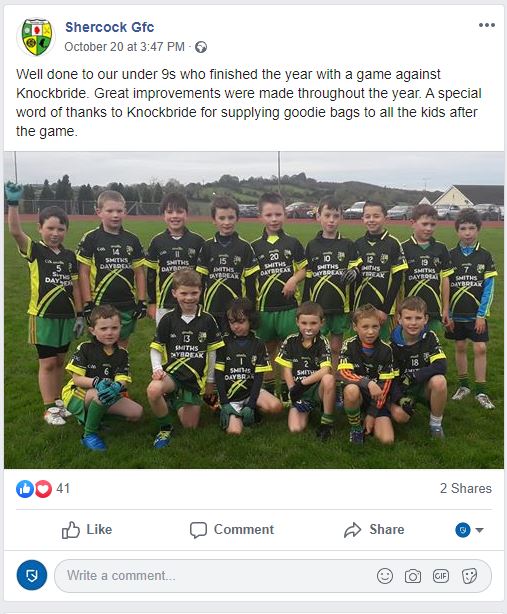The height and width of the screenshot is (614, 507).
Task: Share the under 9s post
Action: click(x=374, y=530)
